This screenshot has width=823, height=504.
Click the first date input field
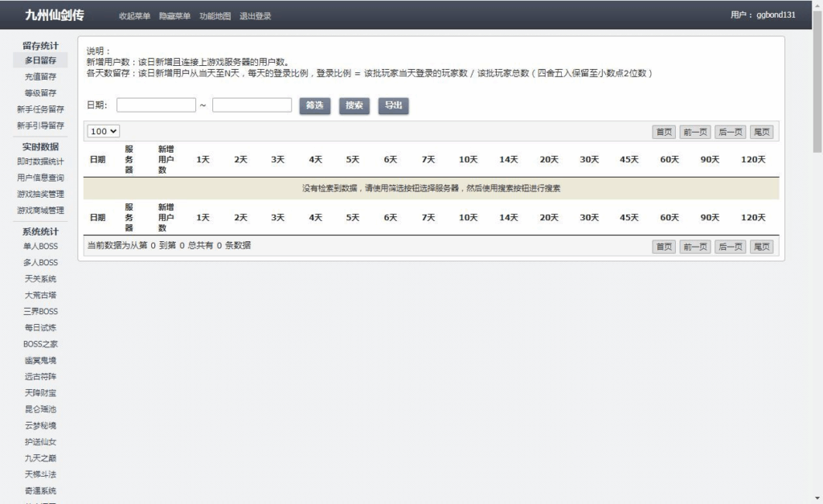coord(156,104)
